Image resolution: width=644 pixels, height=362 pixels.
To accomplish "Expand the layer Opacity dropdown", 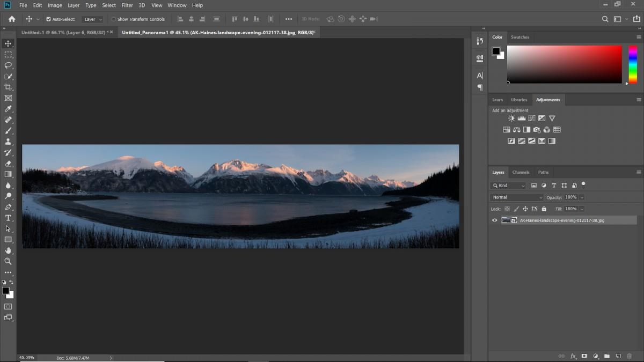I will click(x=582, y=197).
